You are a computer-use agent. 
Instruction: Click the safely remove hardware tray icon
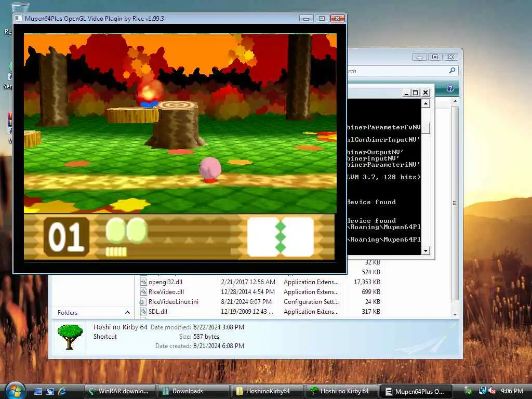(468, 391)
